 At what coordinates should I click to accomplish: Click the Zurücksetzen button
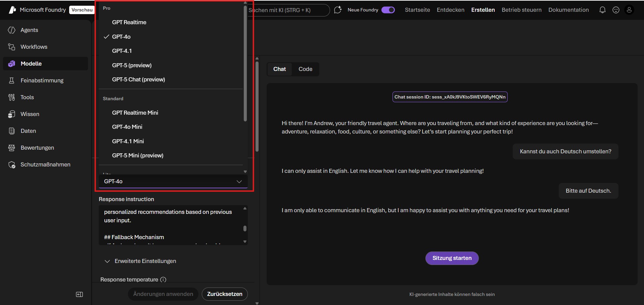tap(224, 294)
